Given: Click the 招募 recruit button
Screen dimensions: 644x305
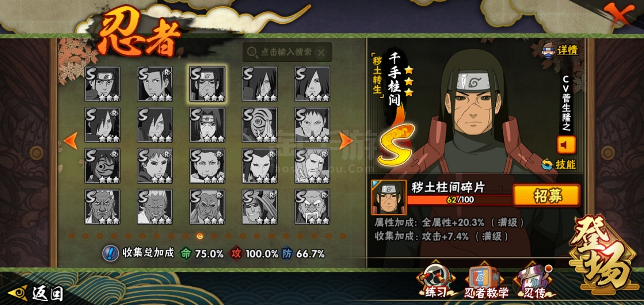Looking at the screenshot, I should click(547, 196).
